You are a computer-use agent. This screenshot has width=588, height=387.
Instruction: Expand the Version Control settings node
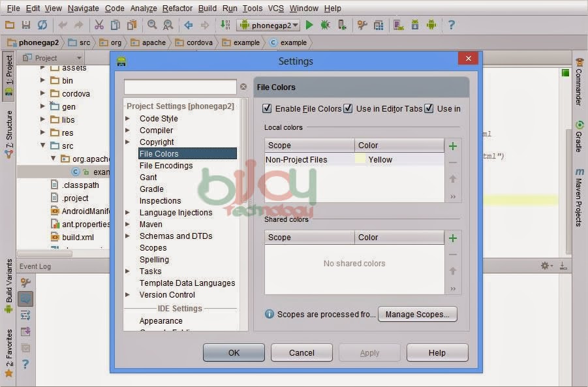coord(127,294)
